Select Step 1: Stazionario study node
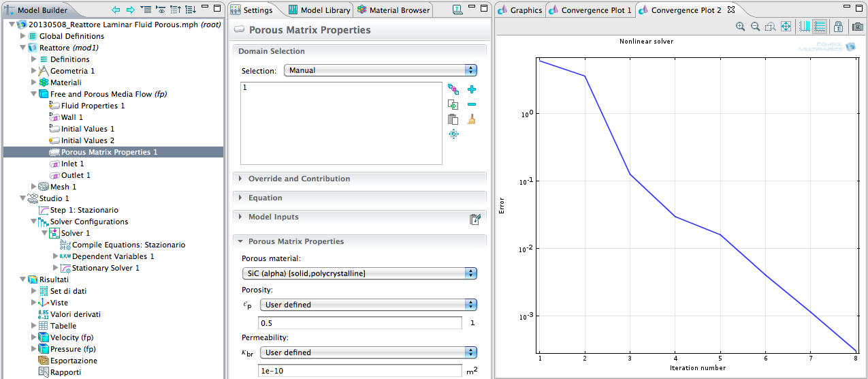 click(84, 210)
